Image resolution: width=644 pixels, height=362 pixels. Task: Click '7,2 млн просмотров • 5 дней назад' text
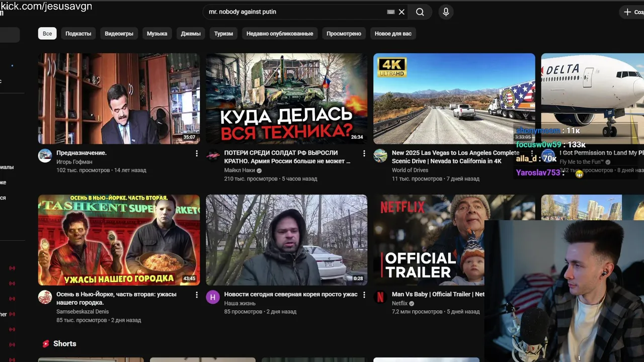pos(436,312)
